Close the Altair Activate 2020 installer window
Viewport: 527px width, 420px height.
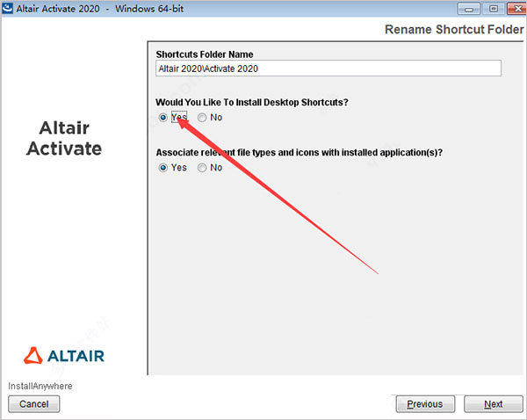pyautogui.click(x=516, y=9)
